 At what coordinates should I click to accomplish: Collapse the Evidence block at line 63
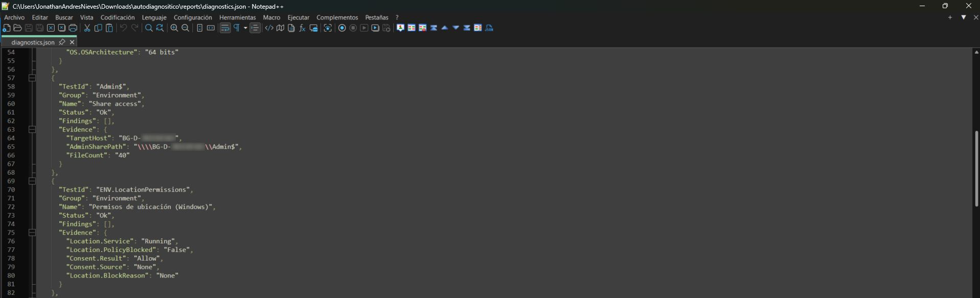coord(32,130)
